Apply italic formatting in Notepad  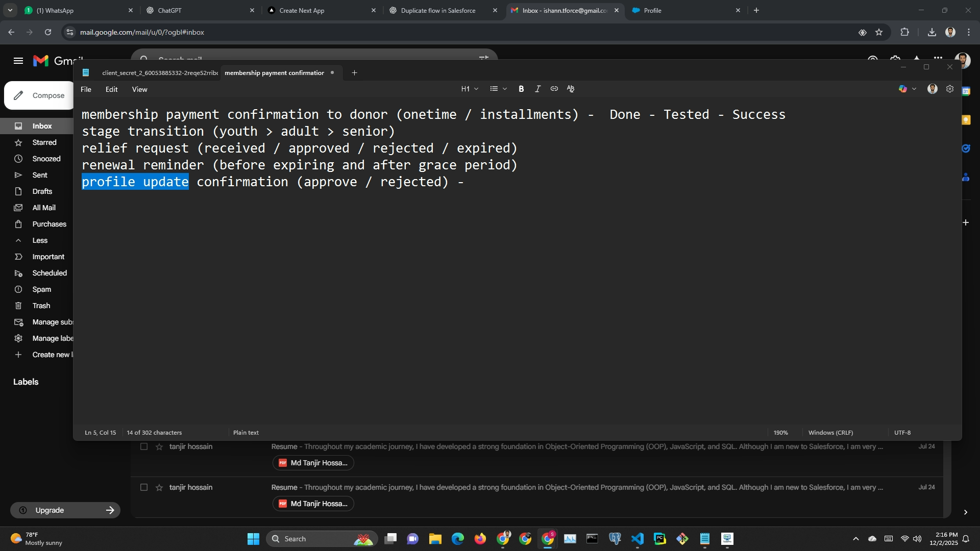point(537,89)
